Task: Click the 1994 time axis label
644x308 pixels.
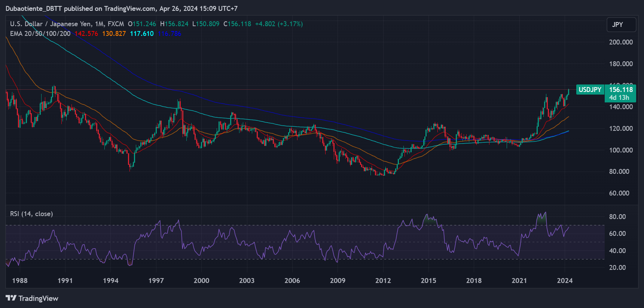Action: 111,281
